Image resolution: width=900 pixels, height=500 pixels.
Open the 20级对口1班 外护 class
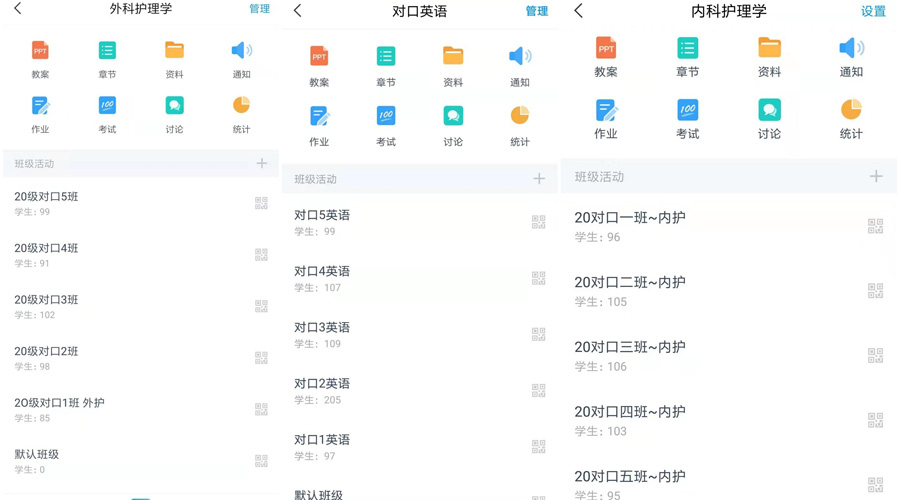60,409
